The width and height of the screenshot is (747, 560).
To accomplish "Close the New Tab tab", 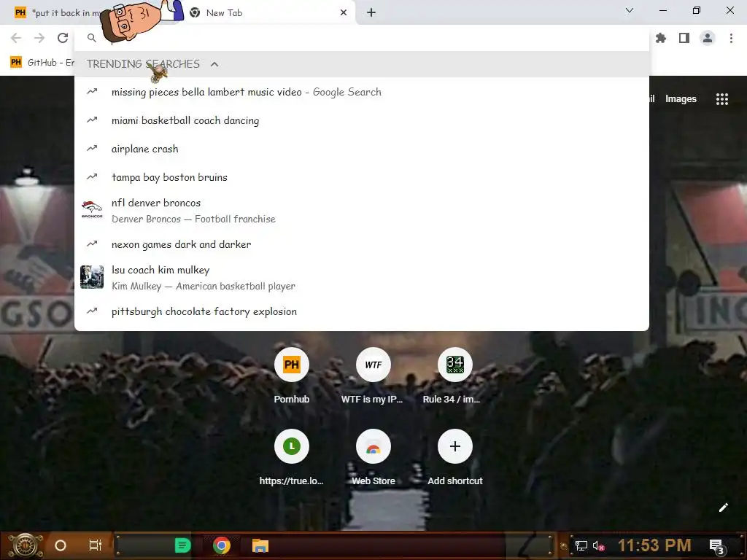I will pos(344,13).
